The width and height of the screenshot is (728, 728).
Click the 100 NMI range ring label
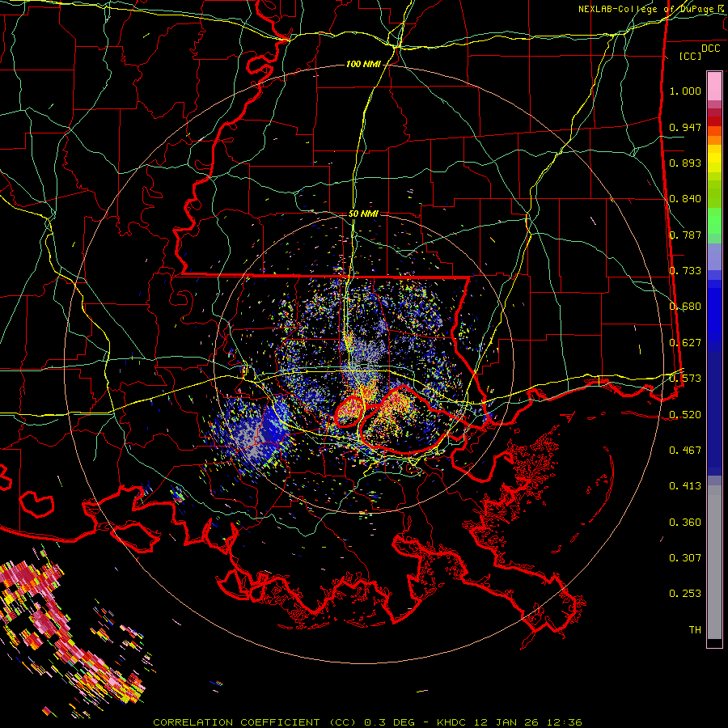[x=363, y=64]
